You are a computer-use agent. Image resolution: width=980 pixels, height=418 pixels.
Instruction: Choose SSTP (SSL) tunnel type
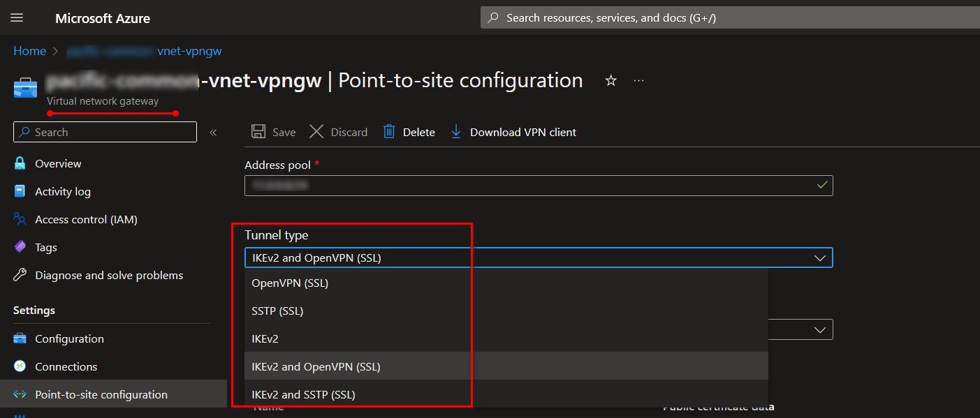506,311
